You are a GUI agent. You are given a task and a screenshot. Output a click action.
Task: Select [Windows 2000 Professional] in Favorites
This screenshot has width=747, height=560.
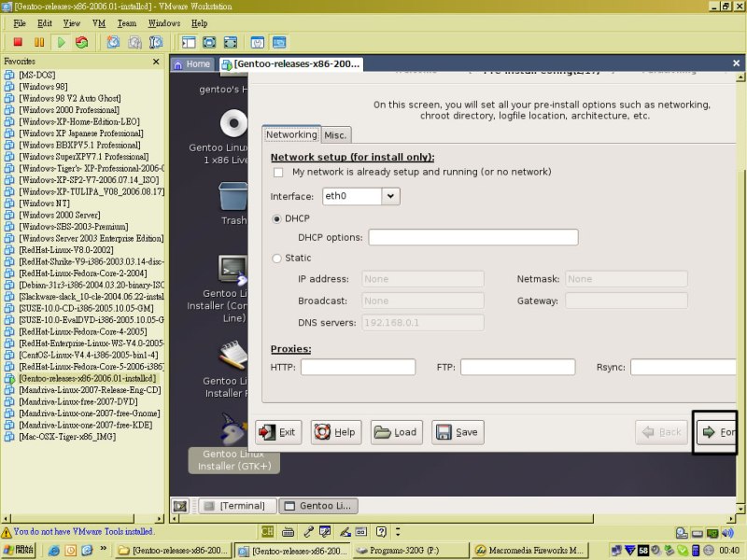point(69,110)
